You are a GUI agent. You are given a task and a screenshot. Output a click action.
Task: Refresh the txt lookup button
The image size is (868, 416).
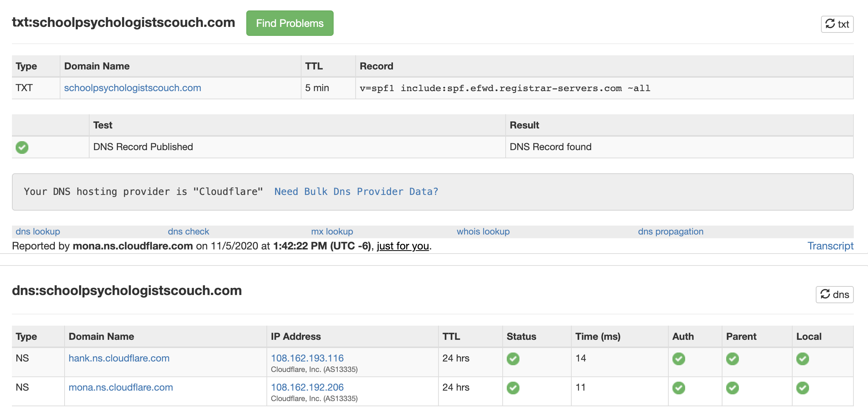(x=837, y=24)
